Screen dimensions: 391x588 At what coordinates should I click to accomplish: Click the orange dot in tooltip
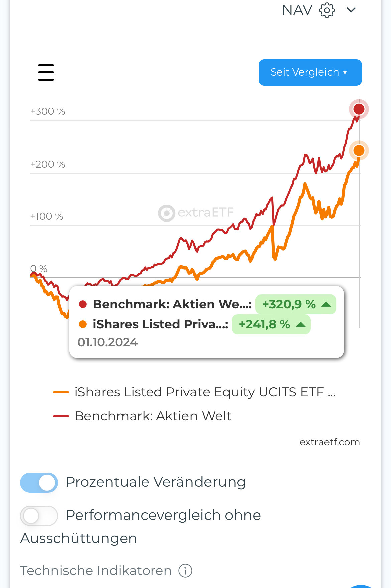coord(83,324)
